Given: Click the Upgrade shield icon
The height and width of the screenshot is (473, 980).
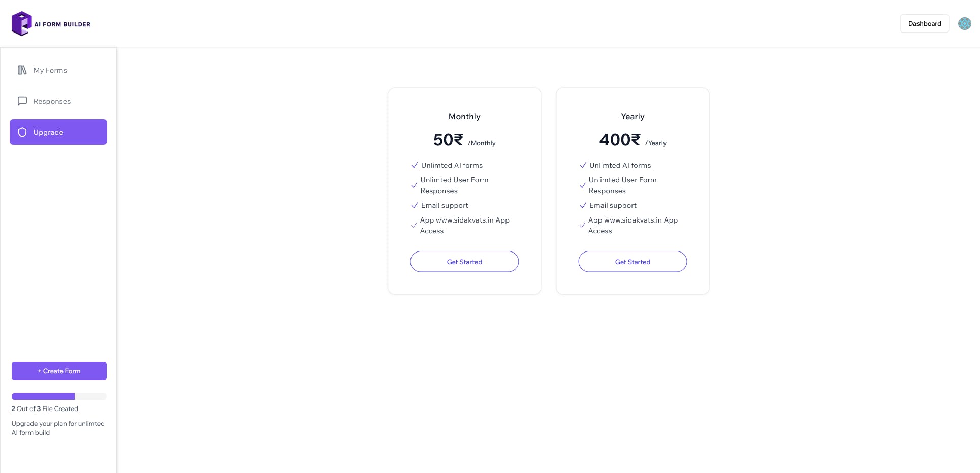Looking at the screenshot, I should click(x=22, y=132).
